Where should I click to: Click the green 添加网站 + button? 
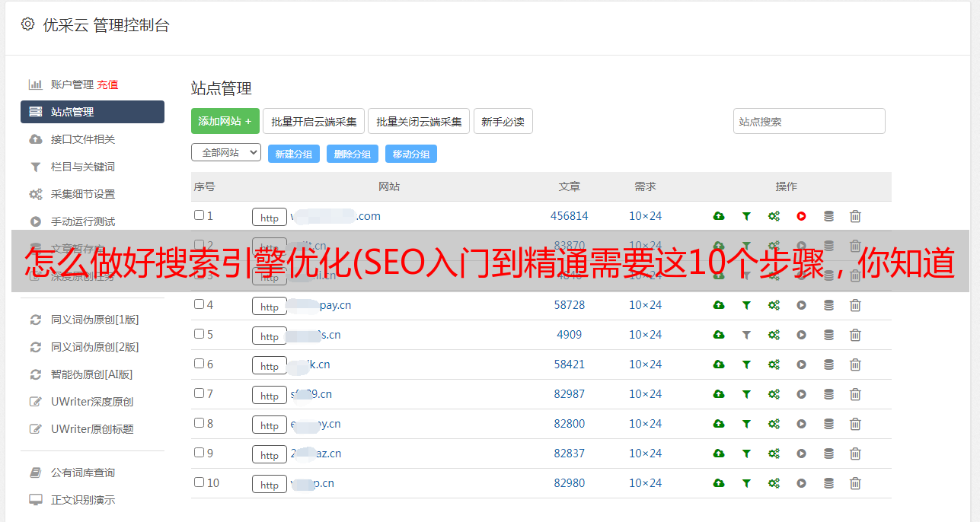point(225,121)
